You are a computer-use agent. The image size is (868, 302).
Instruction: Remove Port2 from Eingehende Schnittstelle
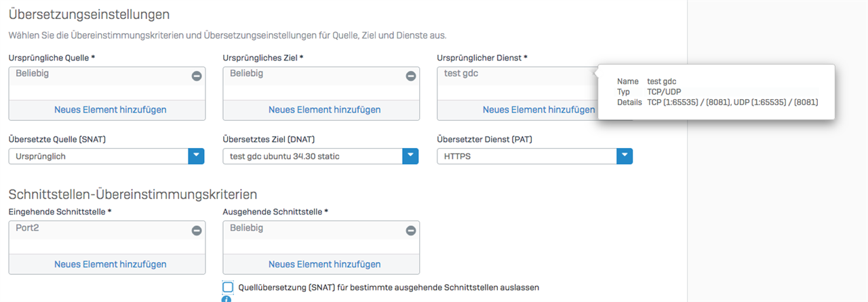[x=197, y=231]
